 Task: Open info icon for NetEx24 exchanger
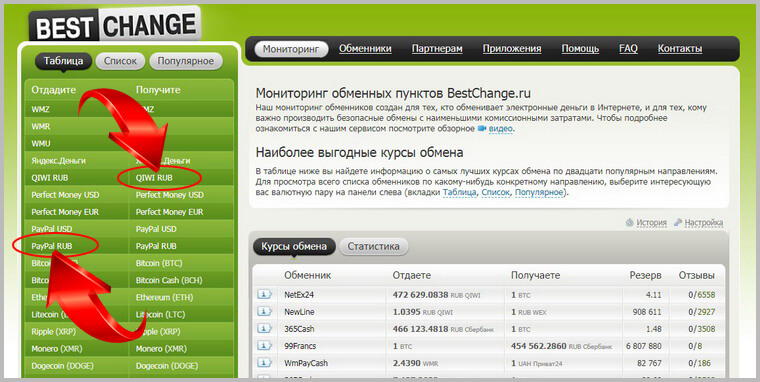point(264,294)
